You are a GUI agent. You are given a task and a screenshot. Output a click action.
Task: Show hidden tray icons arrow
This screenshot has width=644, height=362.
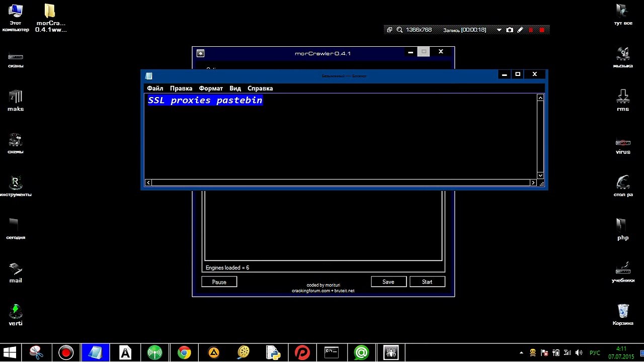(x=522, y=352)
